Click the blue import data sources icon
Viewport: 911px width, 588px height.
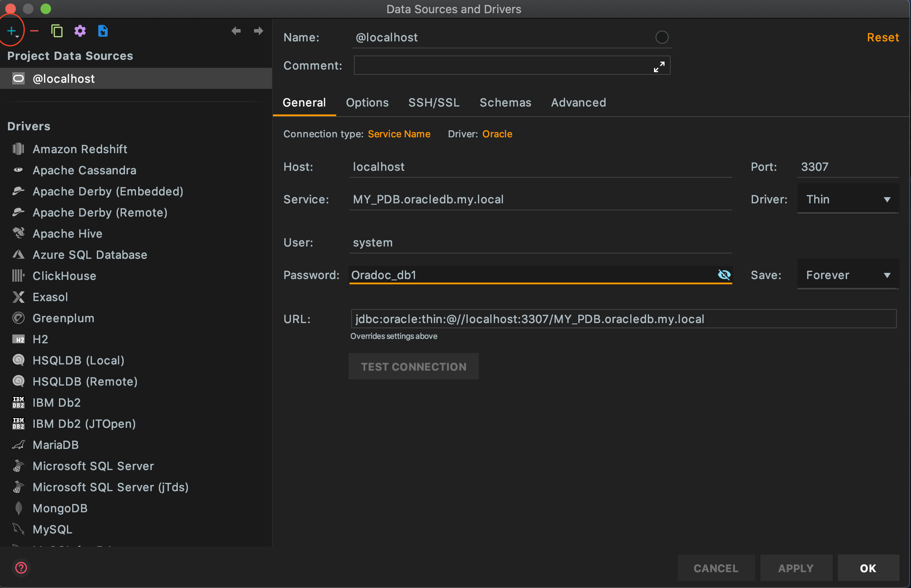(103, 31)
